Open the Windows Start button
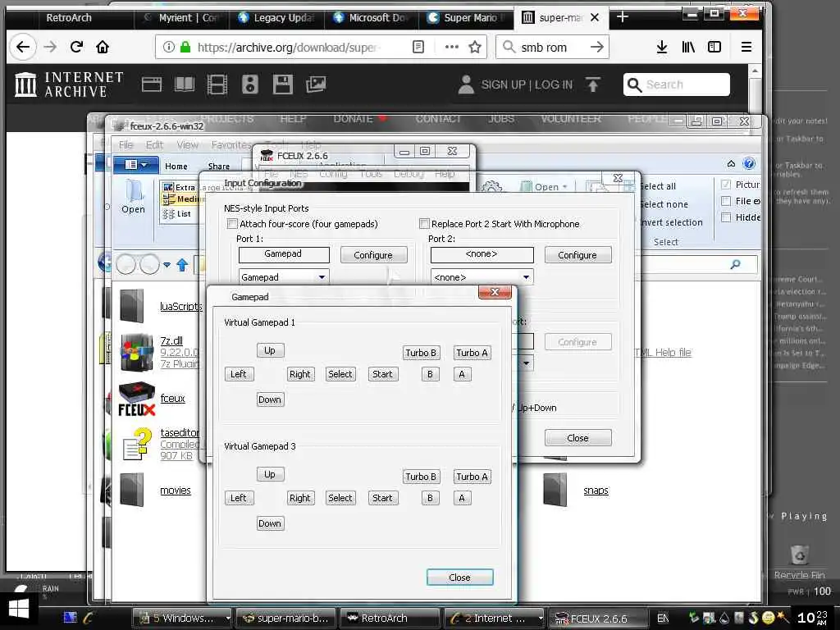Image resolution: width=840 pixels, height=630 pixels. (x=19, y=609)
